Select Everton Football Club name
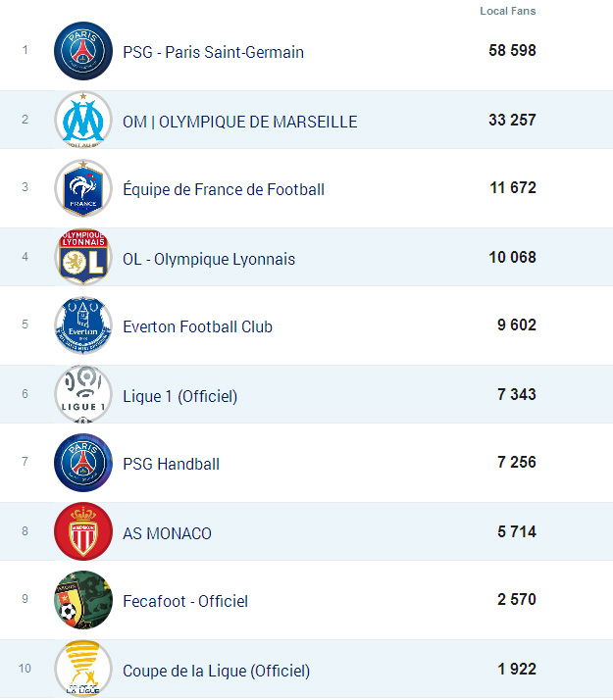Viewport: 613px width, 700px height. pyautogui.click(x=197, y=326)
